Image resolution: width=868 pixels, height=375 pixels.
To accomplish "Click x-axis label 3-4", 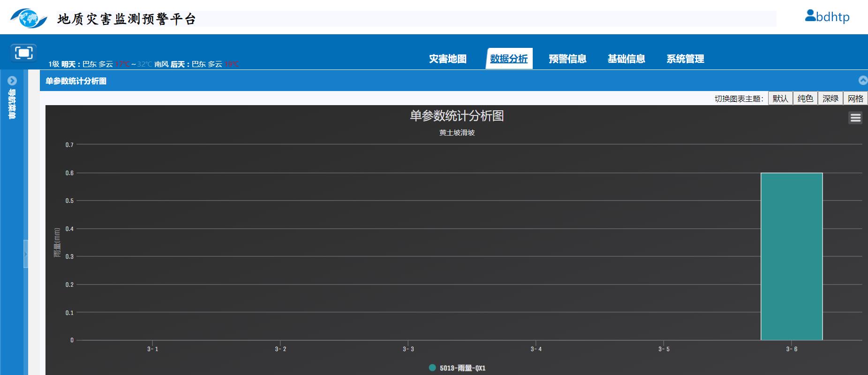I will point(536,349).
